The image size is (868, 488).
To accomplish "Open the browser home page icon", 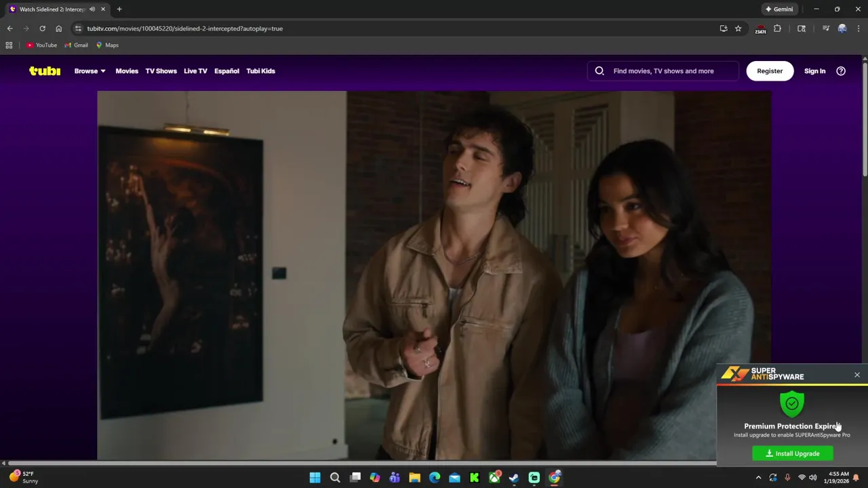I will 58,28.
